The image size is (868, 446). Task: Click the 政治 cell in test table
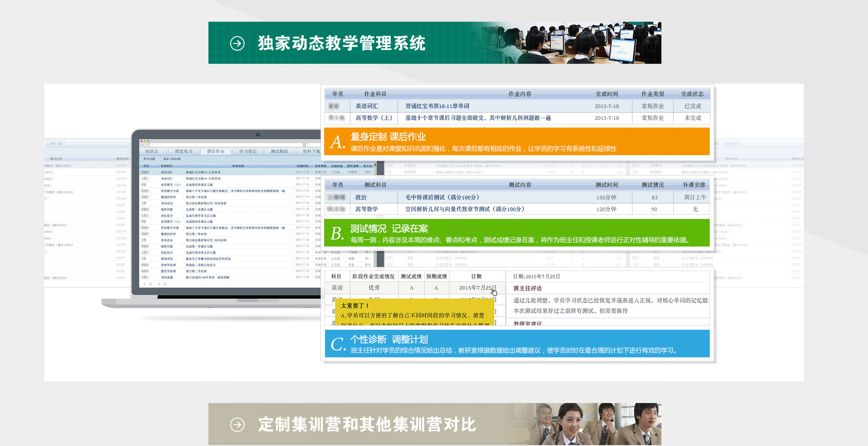pos(361,198)
